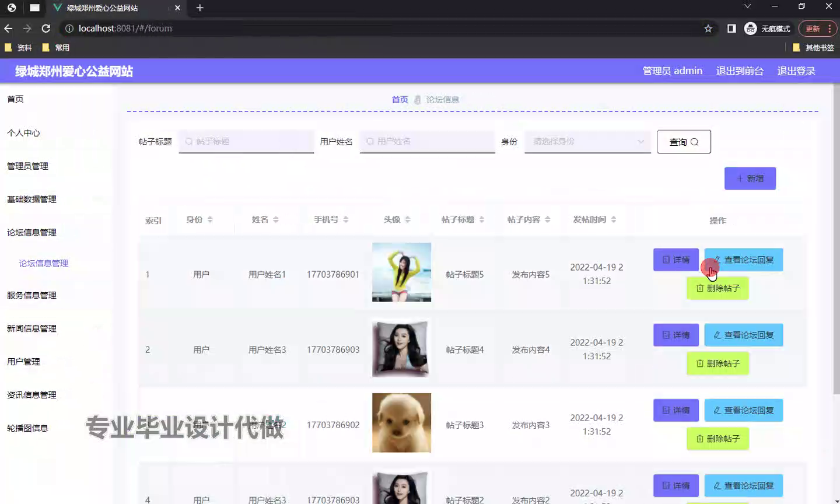Open the tab search chevron in title bar
Image resolution: width=840 pixels, height=504 pixels.
pos(747,6)
